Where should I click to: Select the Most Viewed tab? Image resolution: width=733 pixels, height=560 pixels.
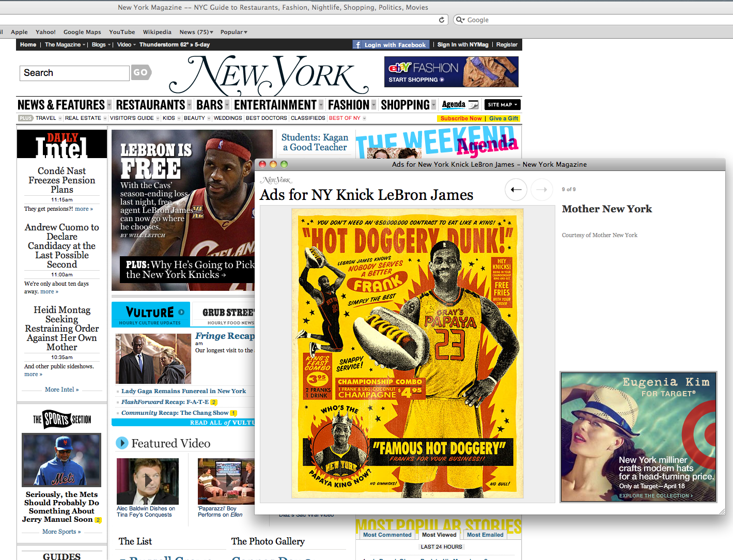439,535
